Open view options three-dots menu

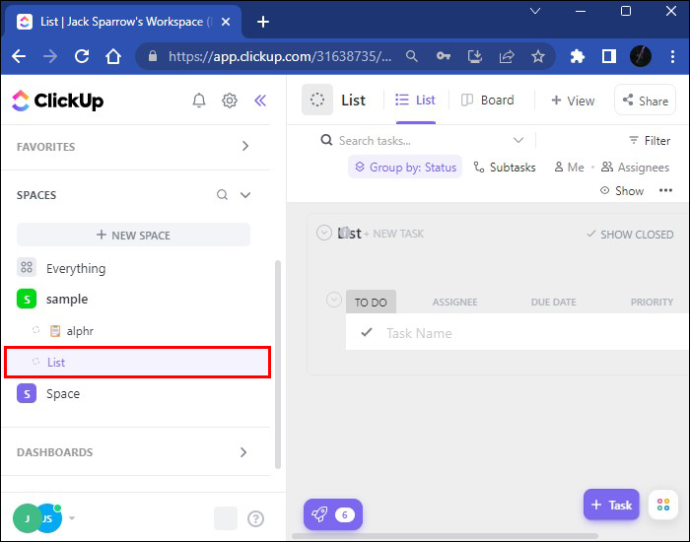click(665, 190)
